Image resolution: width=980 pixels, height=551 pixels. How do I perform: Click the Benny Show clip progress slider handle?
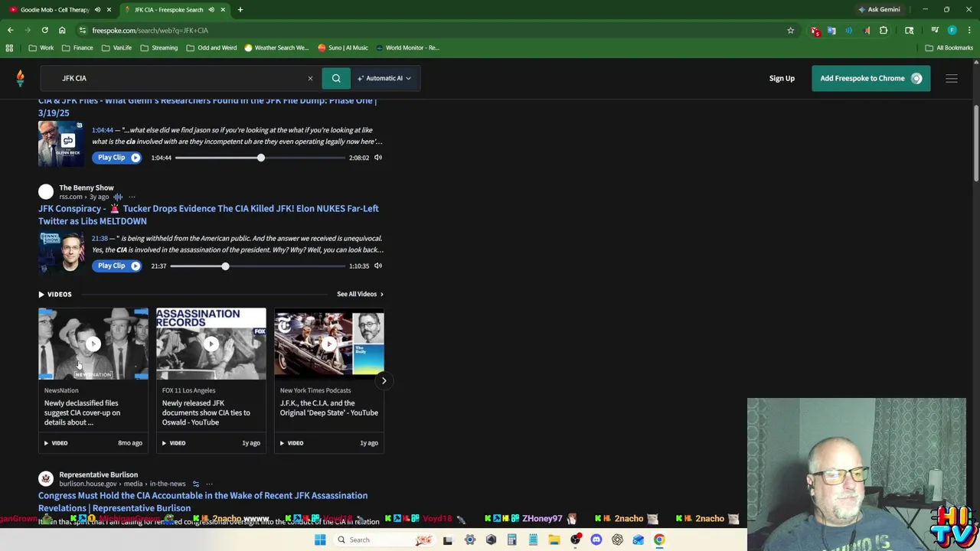225,266
